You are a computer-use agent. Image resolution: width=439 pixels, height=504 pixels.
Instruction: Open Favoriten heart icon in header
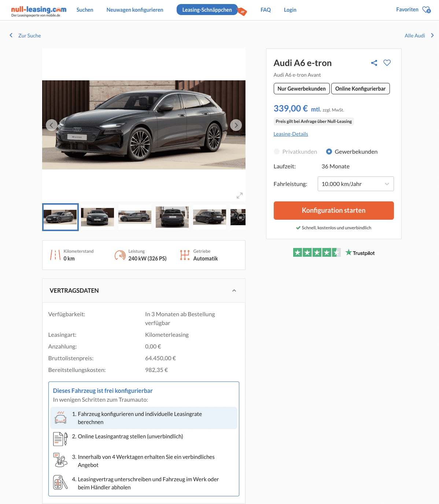click(426, 10)
